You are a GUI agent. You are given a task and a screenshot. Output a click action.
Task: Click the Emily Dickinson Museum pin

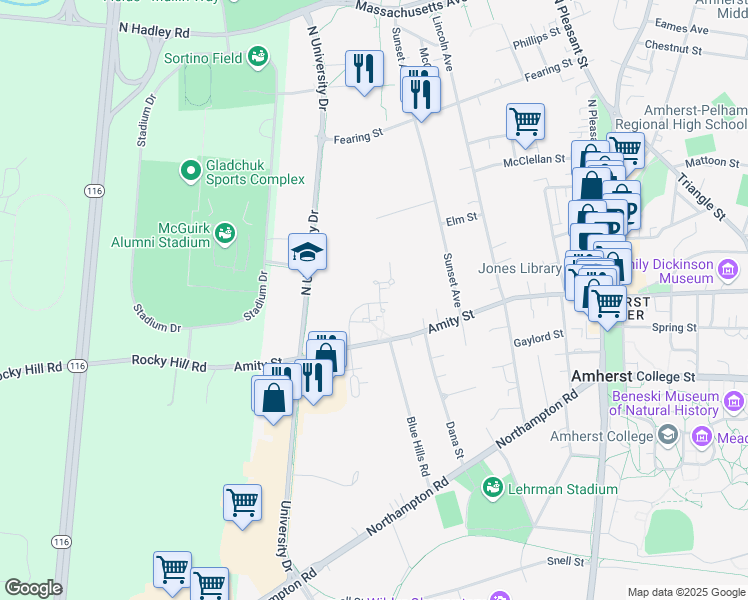point(728,270)
